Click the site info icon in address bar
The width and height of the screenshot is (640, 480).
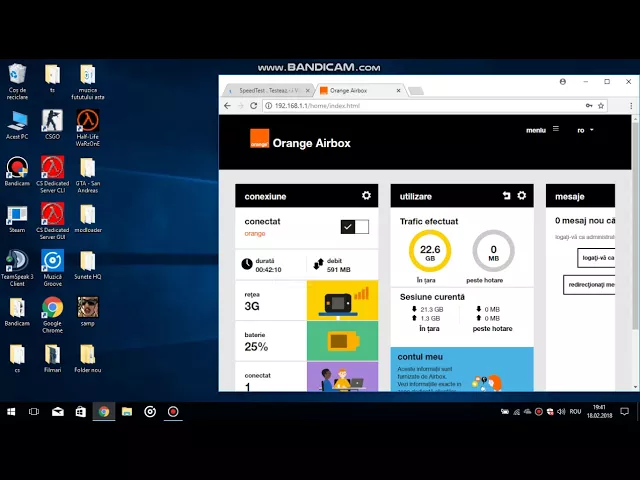[269, 106]
